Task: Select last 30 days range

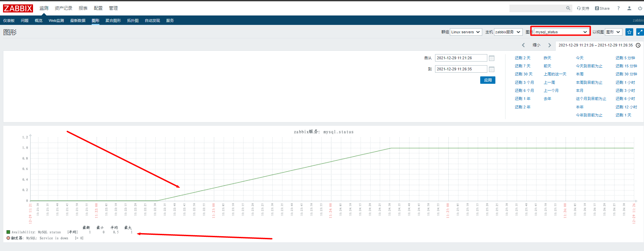Action: (x=524, y=74)
